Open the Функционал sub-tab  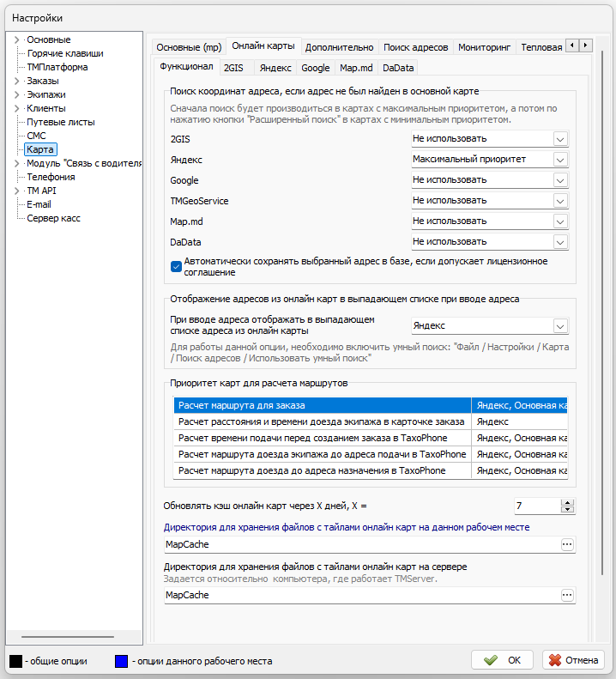point(186,67)
